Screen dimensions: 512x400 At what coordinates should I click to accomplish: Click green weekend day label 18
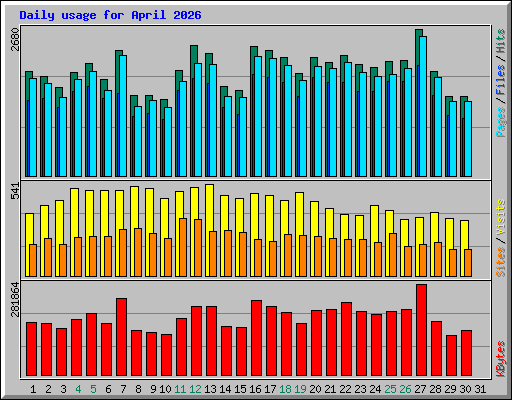285,389
